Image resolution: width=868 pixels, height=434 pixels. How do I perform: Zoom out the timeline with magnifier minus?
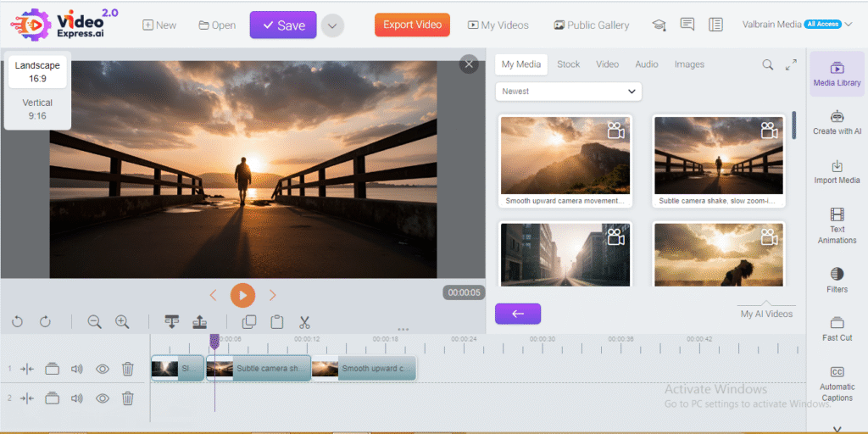95,321
